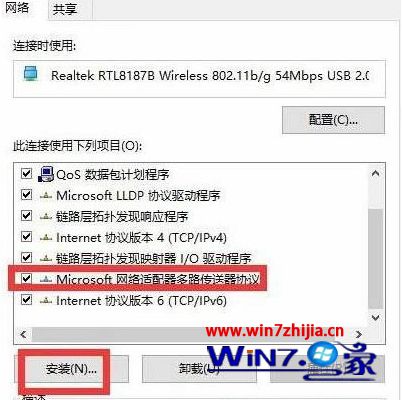Switch to the 网络 tab
The height and width of the screenshot is (400, 402).
point(17,8)
